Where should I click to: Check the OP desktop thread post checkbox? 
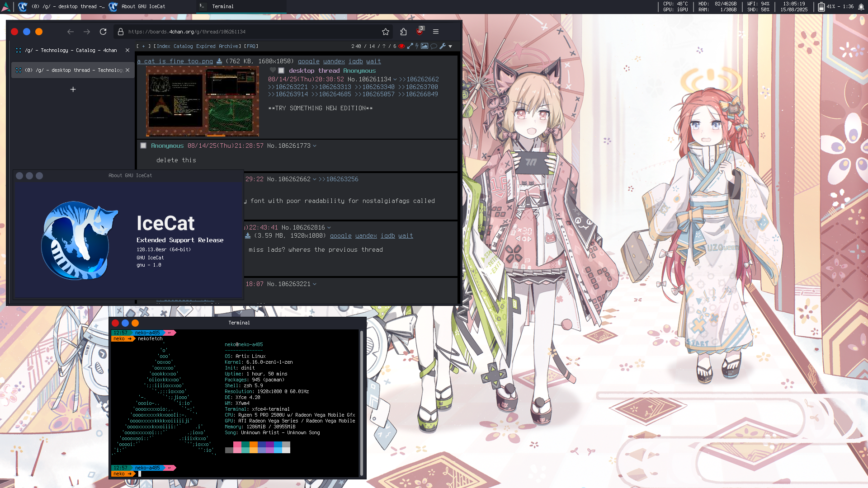click(x=281, y=71)
